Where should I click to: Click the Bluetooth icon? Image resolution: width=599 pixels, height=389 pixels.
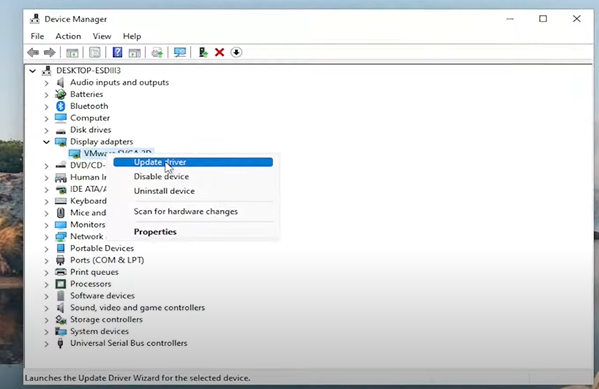(60, 106)
